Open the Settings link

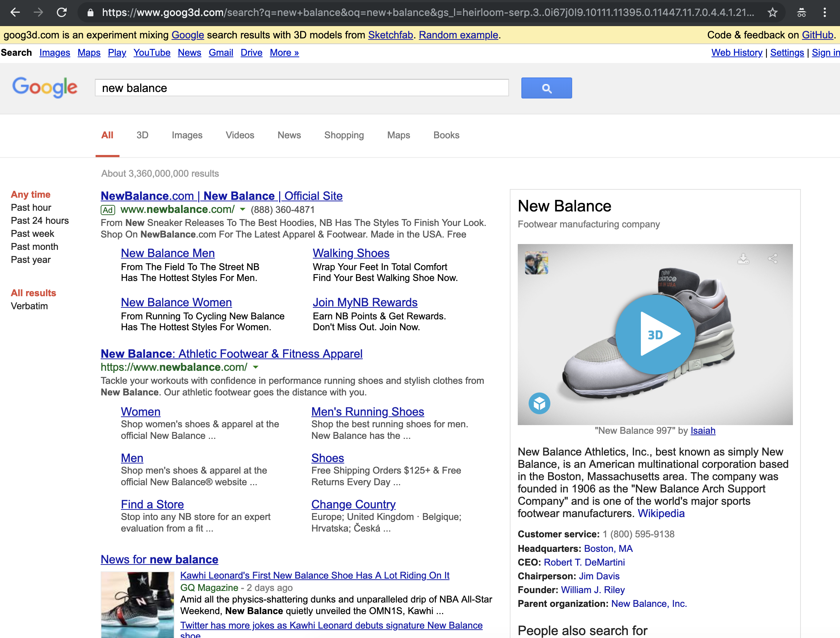[787, 53]
